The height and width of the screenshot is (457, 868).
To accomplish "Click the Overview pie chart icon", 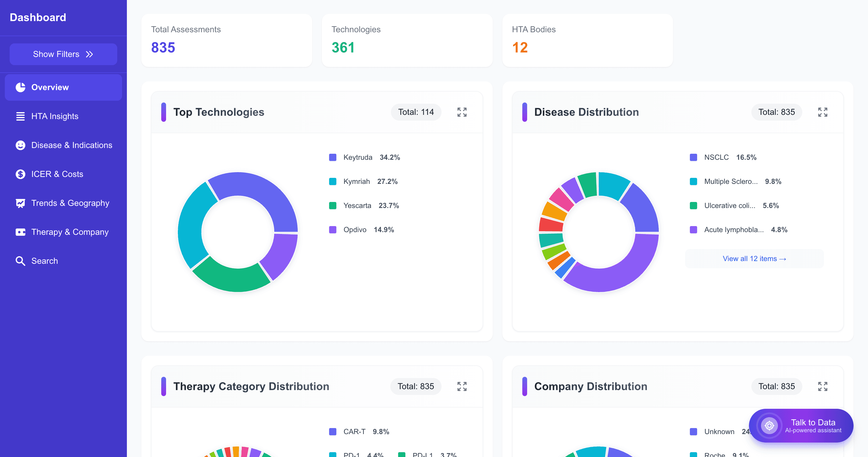I will 20,87.
